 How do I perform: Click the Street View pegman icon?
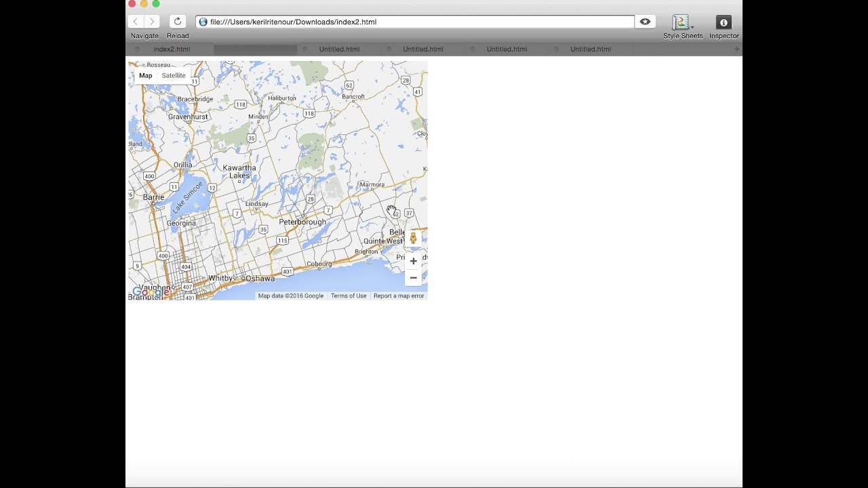(413, 238)
